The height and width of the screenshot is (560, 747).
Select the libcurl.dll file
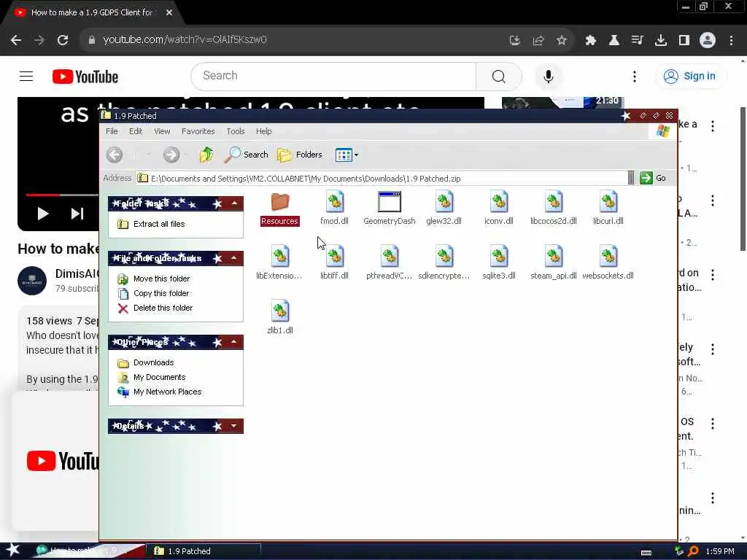[x=608, y=209]
